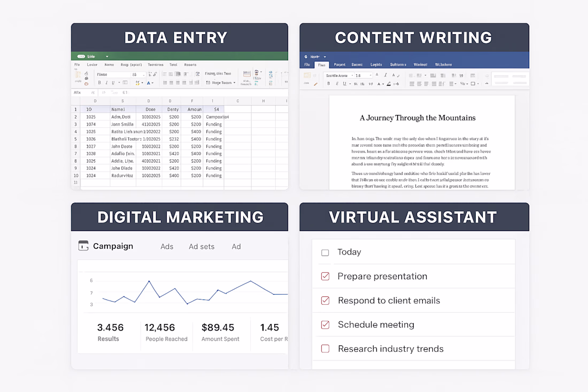Screen dimensions: 588x392
Task: Click Underline in the spreadsheet toolbar
Action: click(113, 82)
